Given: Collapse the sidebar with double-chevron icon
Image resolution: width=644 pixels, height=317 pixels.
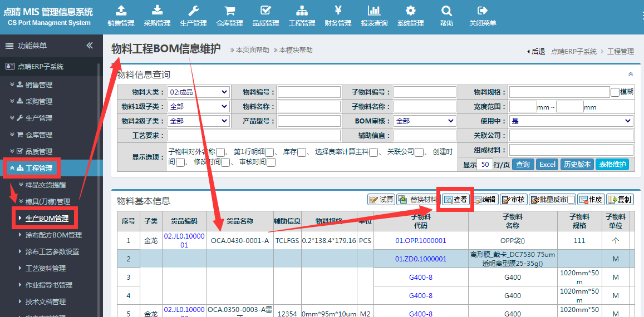Looking at the screenshot, I should coord(90,46).
